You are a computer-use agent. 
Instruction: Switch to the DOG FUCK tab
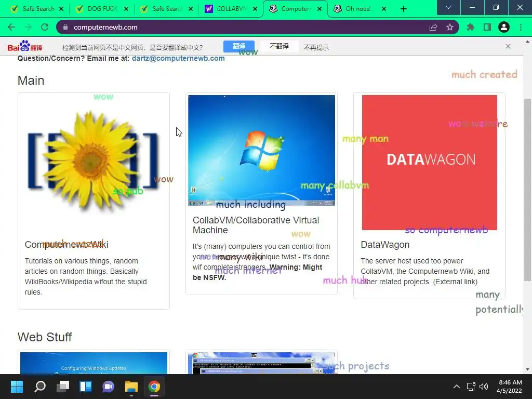(101, 9)
